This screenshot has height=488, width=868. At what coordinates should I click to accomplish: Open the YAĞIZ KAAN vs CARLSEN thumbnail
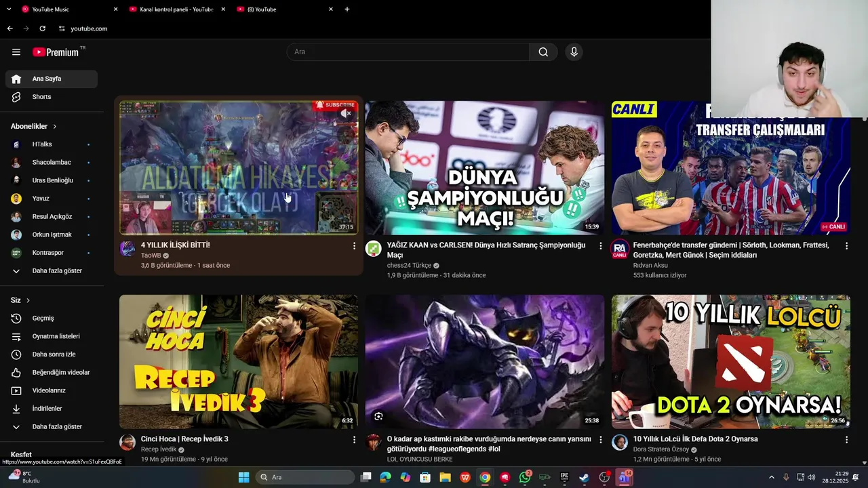click(485, 167)
